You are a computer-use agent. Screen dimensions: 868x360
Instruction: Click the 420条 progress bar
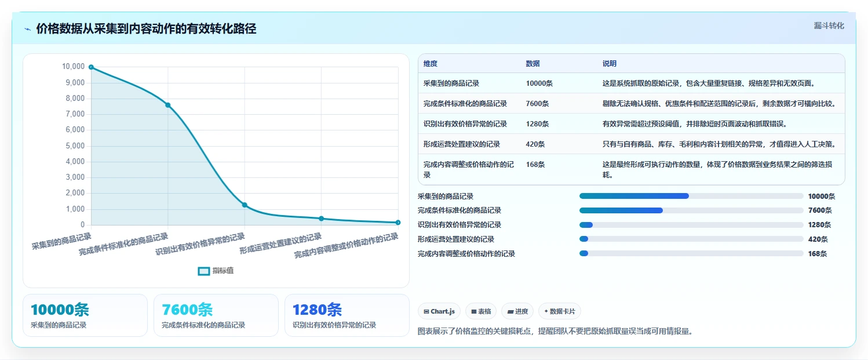691,239
